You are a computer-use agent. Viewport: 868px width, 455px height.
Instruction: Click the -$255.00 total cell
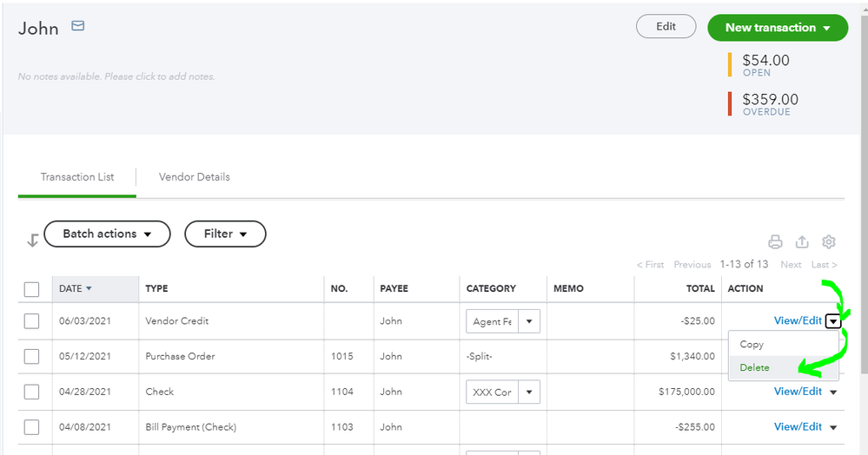click(695, 427)
